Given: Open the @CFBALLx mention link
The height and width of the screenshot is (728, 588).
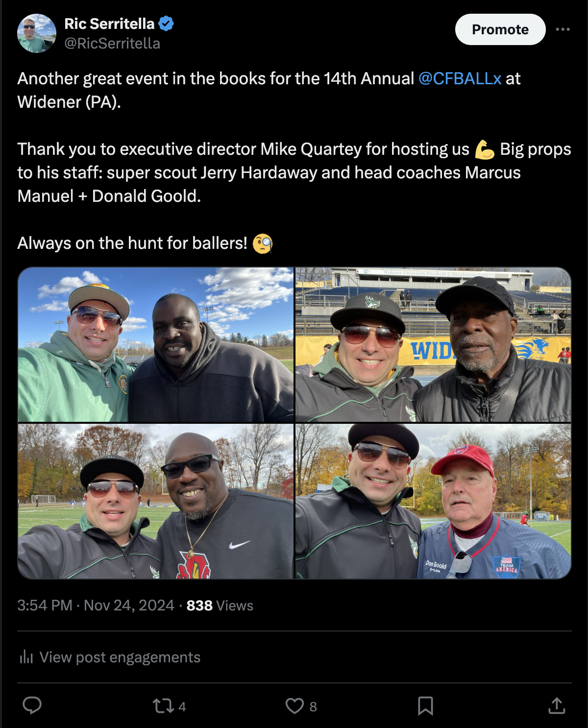Looking at the screenshot, I should tap(460, 78).
